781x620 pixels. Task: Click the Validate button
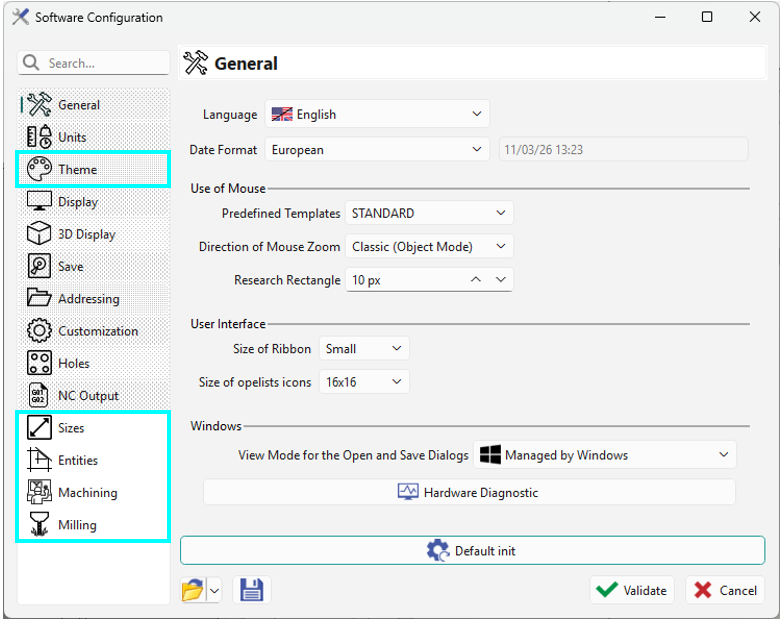pos(632,590)
